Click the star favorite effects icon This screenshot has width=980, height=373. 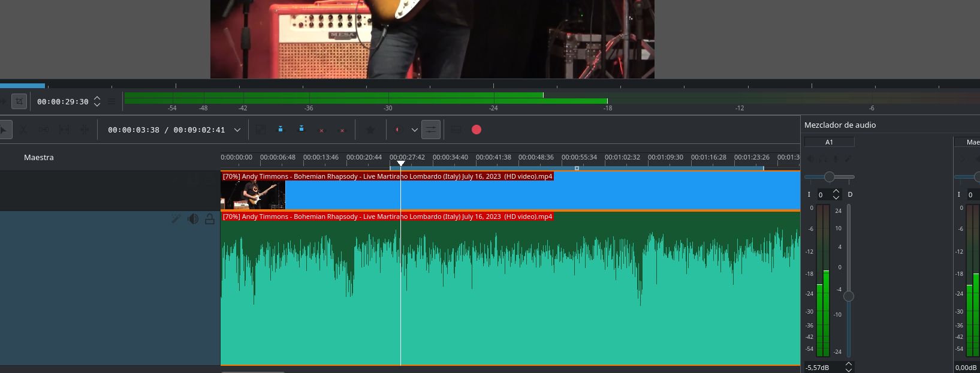tap(370, 130)
